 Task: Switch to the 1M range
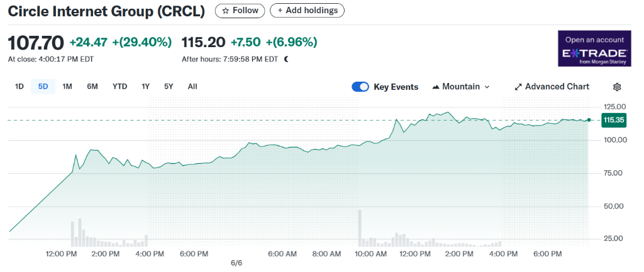67,87
